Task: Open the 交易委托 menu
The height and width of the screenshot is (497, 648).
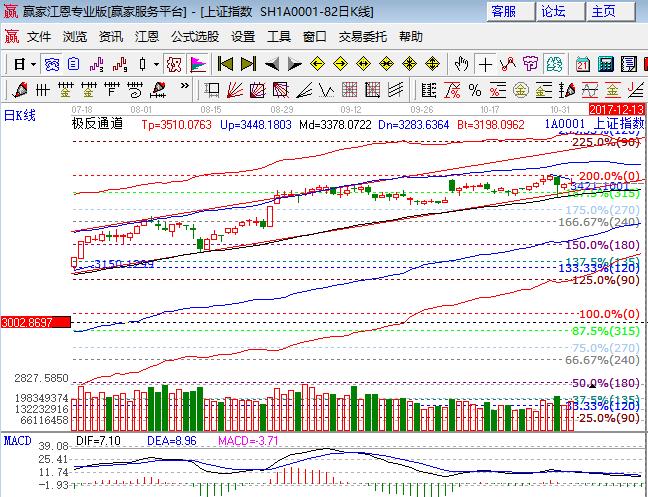Action: pyautogui.click(x=362, y=36)
